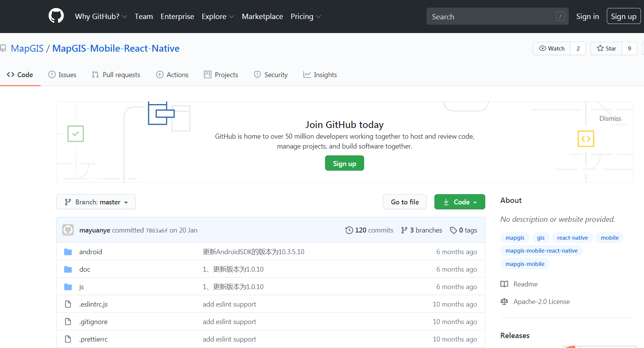Open the doc folder
The image size is (644, 348).
85,269
